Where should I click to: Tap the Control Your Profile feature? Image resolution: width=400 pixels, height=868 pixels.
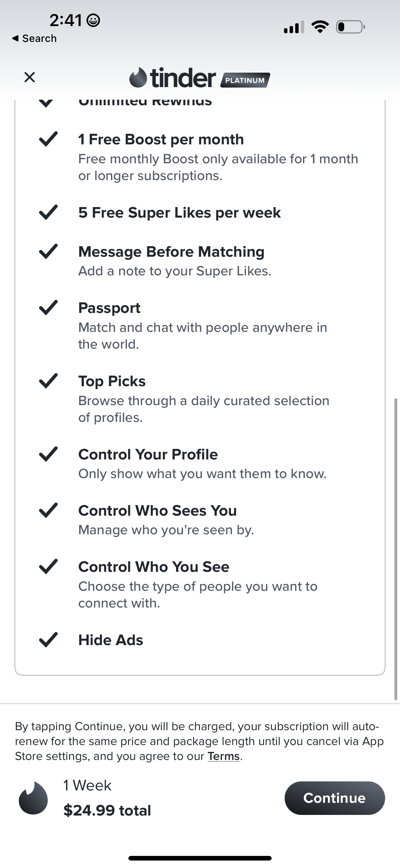click(148, 454)
